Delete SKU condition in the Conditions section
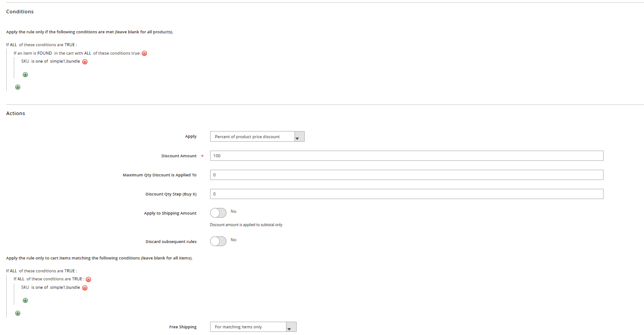This screenshot has width=644, height=335. pyautogui.click(x=85, y=62)
